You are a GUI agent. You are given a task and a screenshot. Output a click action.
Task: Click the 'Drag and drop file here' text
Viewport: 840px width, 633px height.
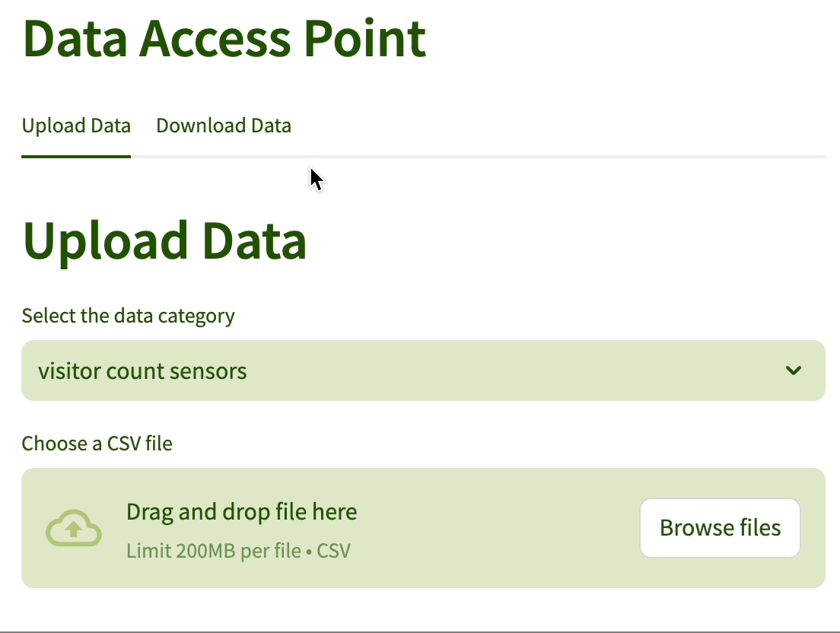click(x=241, y=511)
